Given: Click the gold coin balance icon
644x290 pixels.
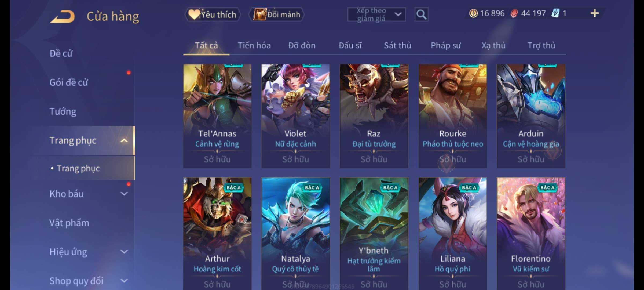Looking at the screenshot, I should coord(473,13).
